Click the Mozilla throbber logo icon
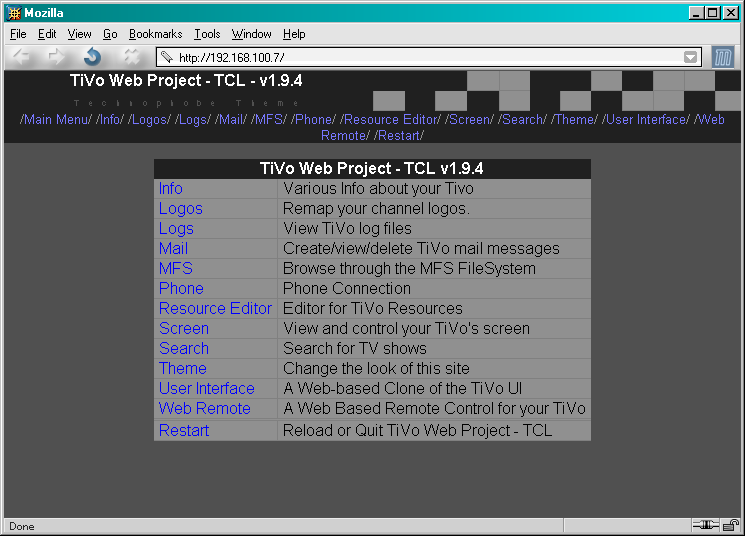745x536 pixels. (723, 57)
